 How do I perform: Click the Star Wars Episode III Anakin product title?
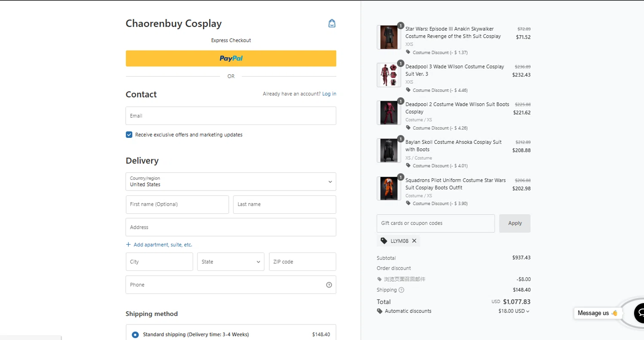(x=453, y=33)
